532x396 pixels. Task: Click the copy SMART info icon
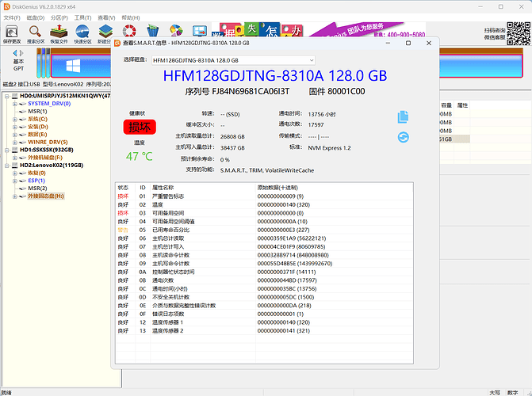tap(403, 117)
